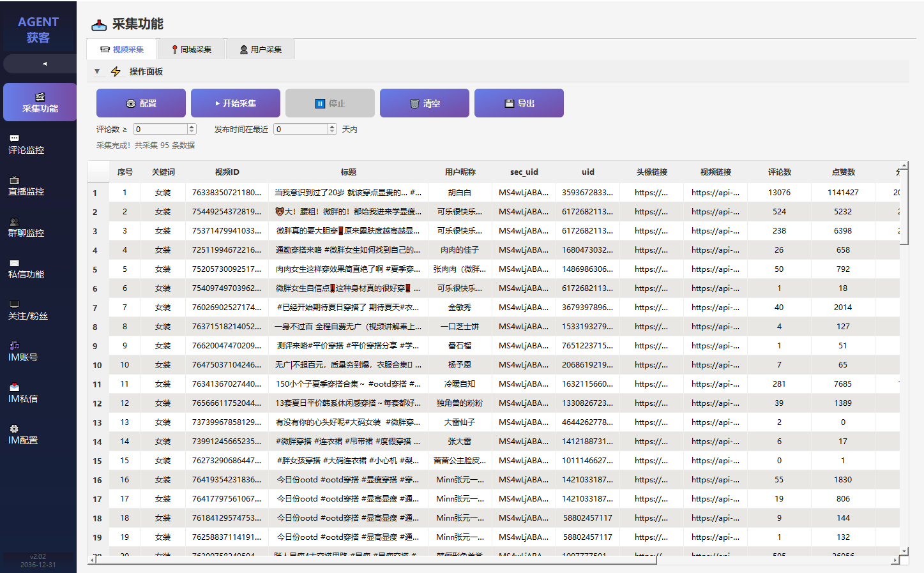Sort by the 关键词 column header
This screenshot has height=573, width=924.
[x=163, y=172]
